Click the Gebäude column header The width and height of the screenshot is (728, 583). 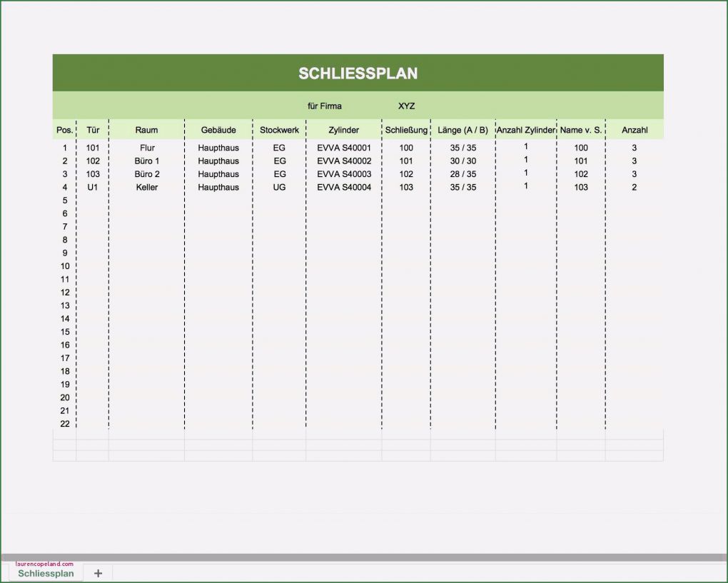(x=218, y=130)
